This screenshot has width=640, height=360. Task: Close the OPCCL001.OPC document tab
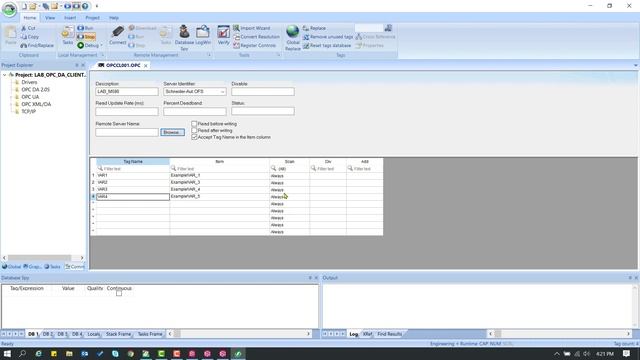tap(146, 66)
